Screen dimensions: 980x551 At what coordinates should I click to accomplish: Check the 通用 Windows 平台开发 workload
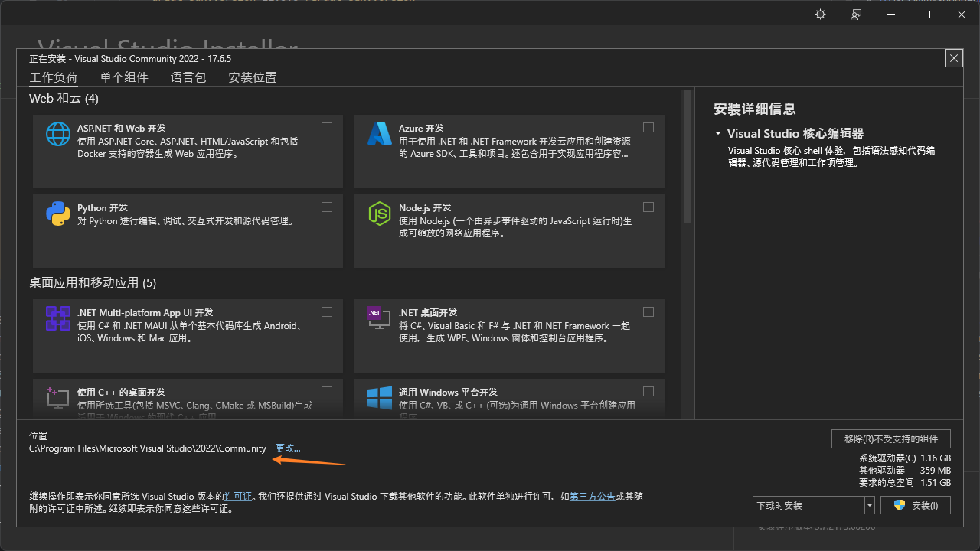click(x=648, y=392)
